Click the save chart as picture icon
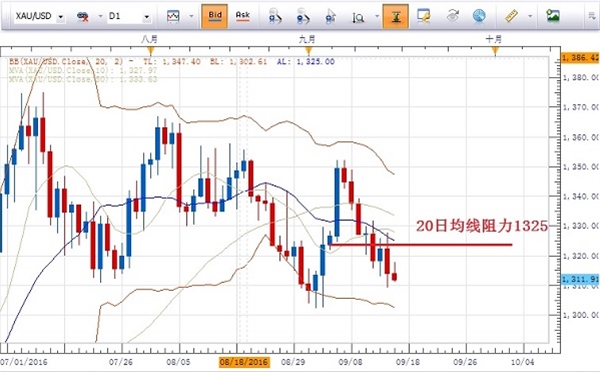Screen dimensions: 600x372 pyautogui.click(x=553, y=16)
